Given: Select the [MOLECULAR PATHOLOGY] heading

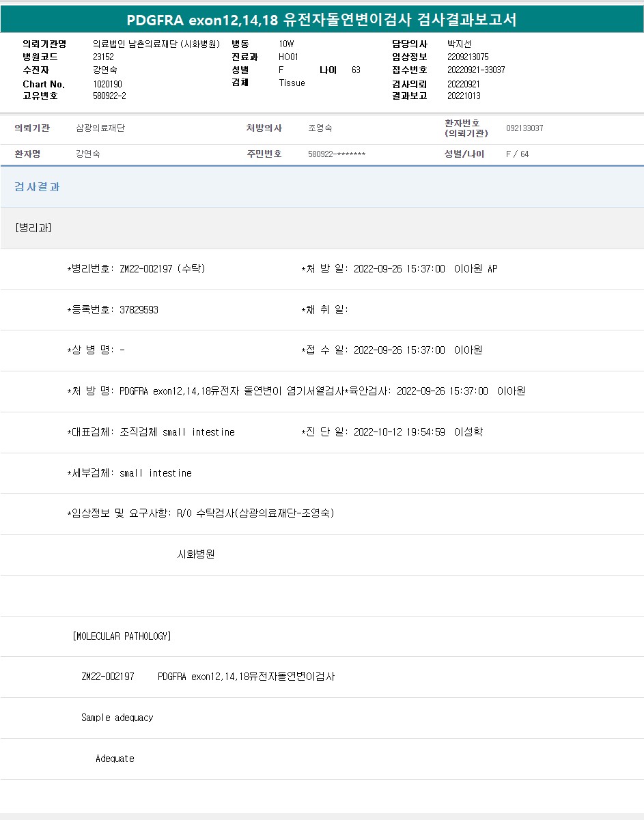Looking at the screenshot, I should [122, 636].
